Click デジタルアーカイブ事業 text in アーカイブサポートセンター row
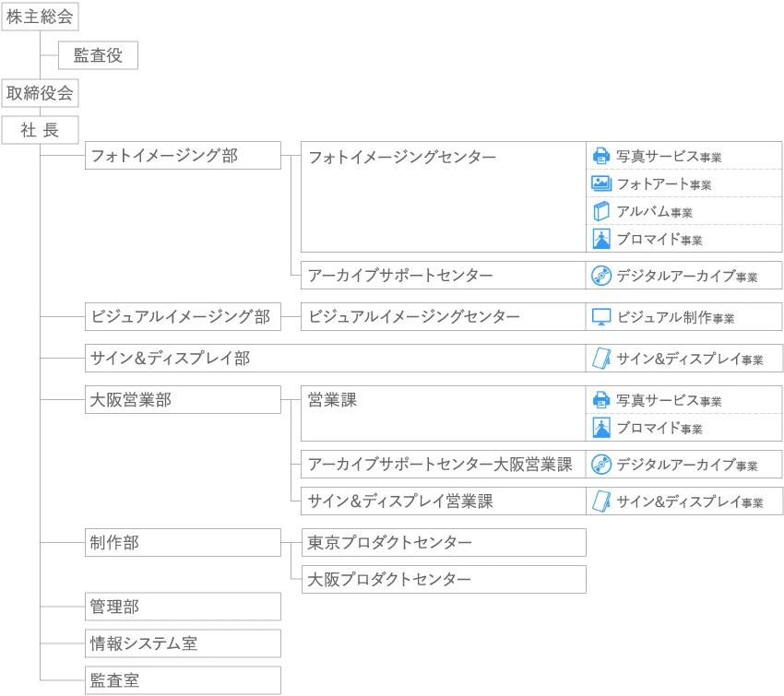Image resolution: width=784 pixels, height=696 pixels. [687, 276]
